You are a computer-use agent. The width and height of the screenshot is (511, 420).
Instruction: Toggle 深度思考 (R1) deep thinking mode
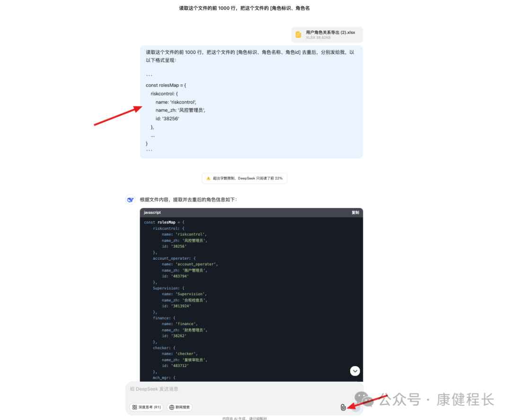click(x=146, y=407)
